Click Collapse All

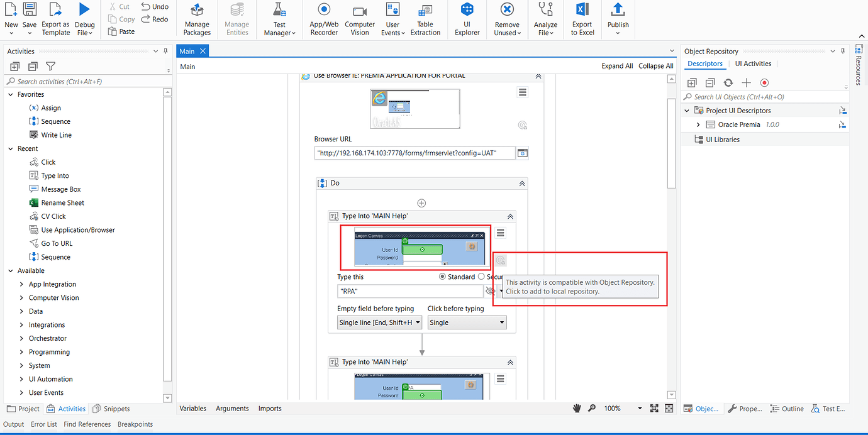(655, 65)
